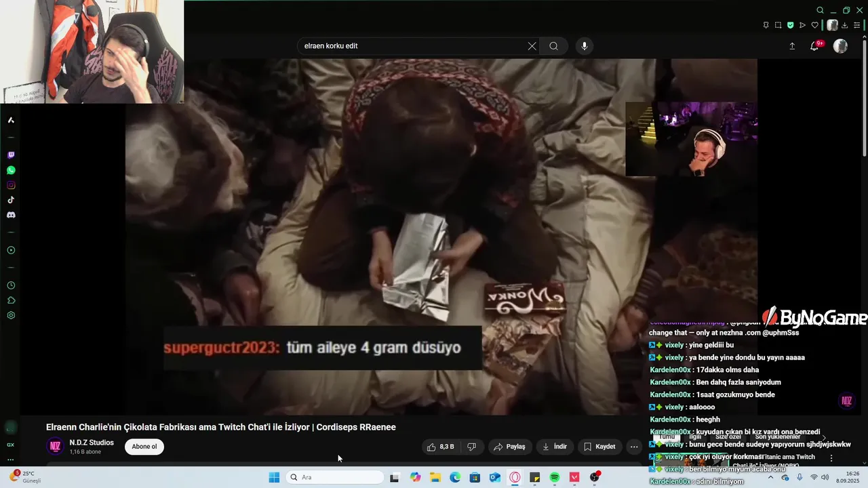Viewport: 868px width, 488px height.
Task: Open Microsoft Store from the taskbar
Action: (x=475, y=477)
